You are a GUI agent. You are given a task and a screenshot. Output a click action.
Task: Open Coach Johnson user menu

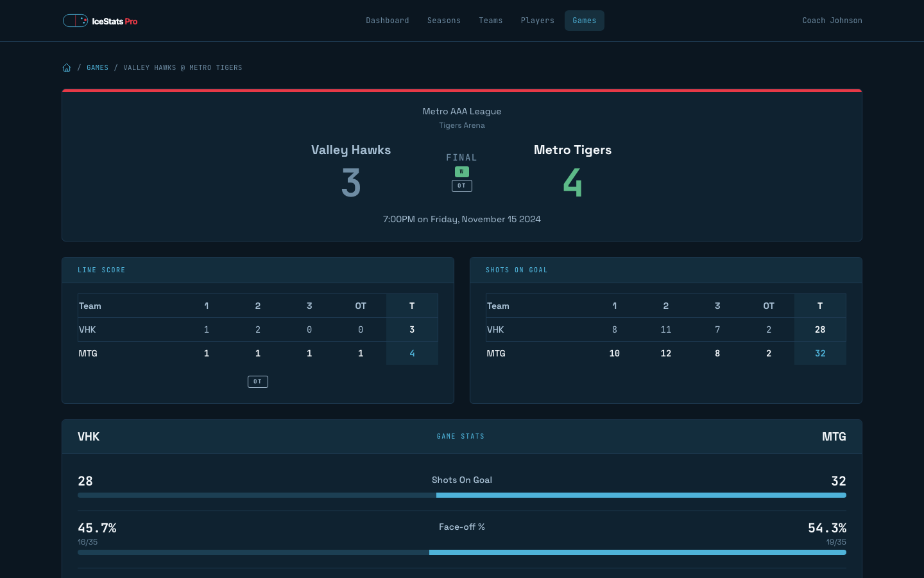(x=832, y=21)
